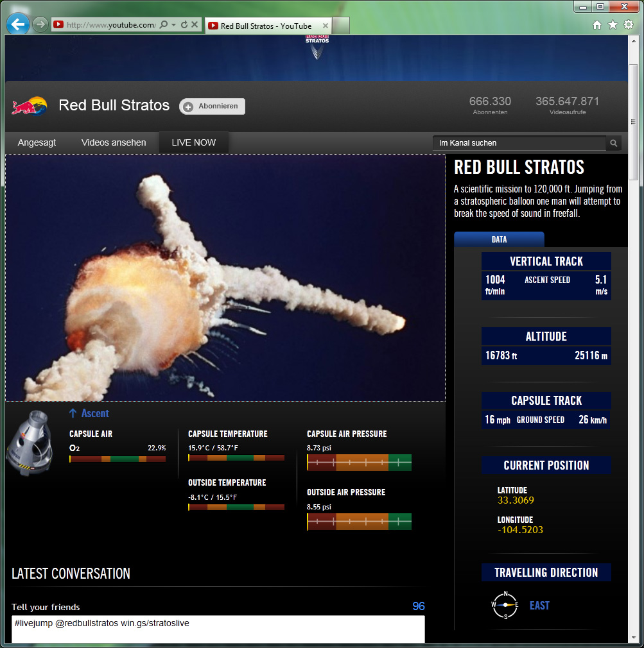This screenshot has width=644, height=648.
Task: Open the browser tools gear icon
Action: pos(629,24)
